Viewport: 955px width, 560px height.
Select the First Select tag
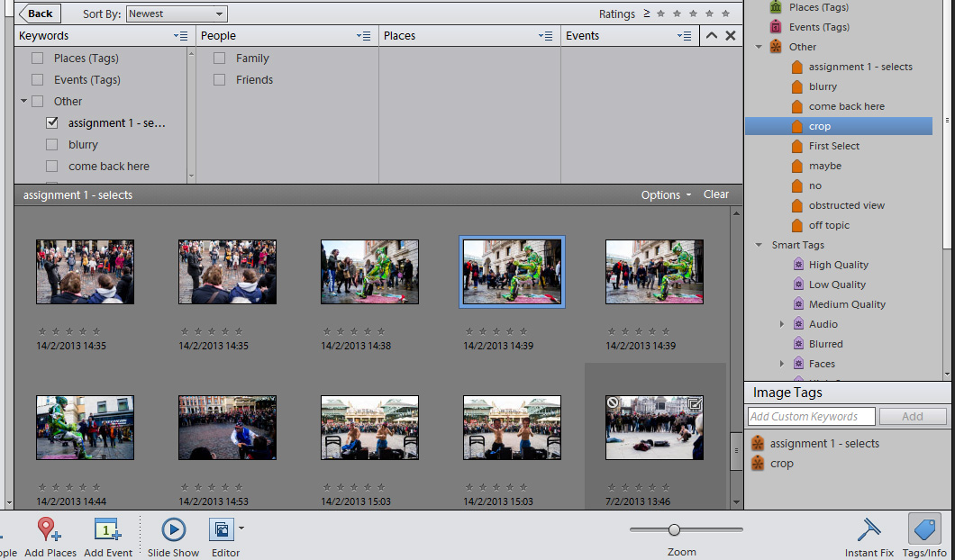coord(833,146)
